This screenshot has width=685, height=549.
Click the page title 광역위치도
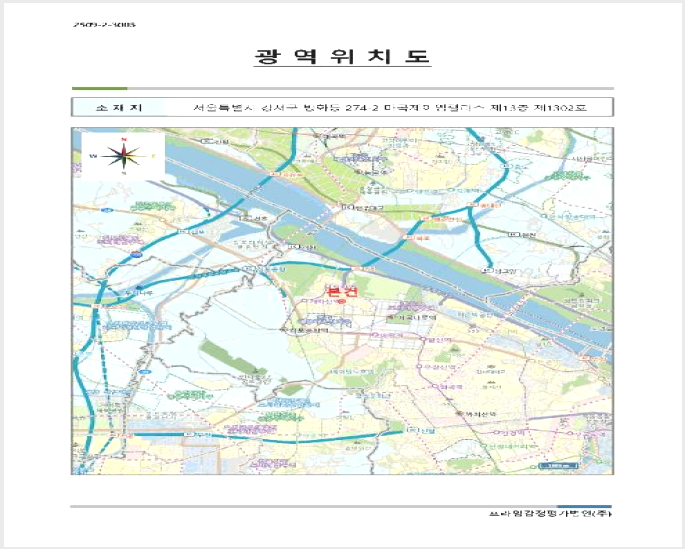click(342, 57)
